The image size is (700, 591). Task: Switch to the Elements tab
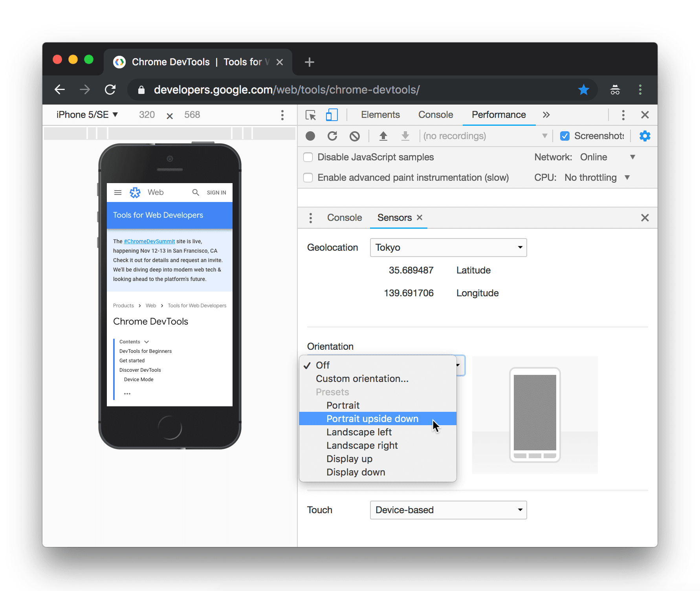(380, 115)
